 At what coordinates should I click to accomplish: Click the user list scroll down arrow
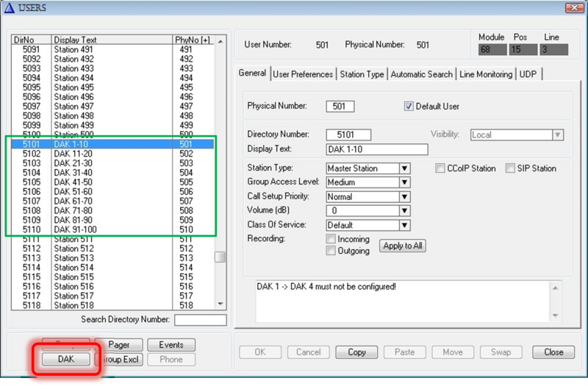[x=220, y=304]
